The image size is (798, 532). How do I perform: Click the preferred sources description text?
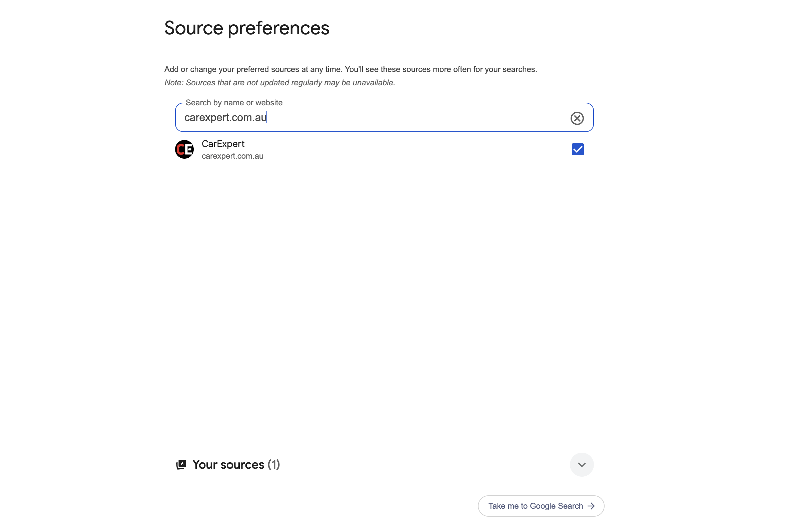(x=350, y=70)
